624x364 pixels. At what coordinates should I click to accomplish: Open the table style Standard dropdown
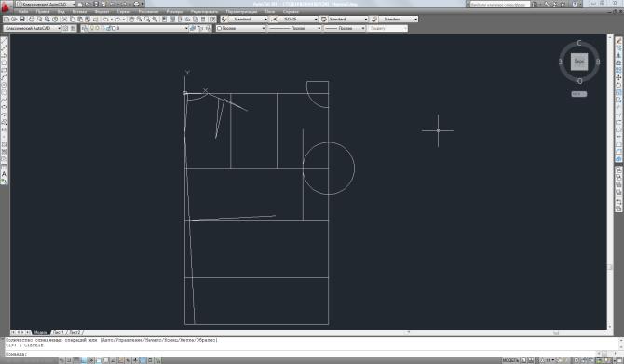[348, 20]
